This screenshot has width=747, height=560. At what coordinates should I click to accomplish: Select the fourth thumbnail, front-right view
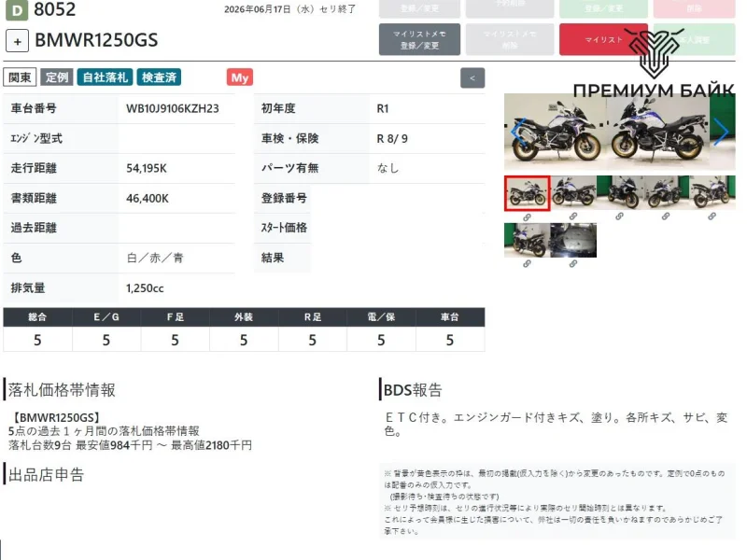tap(666, 192)
